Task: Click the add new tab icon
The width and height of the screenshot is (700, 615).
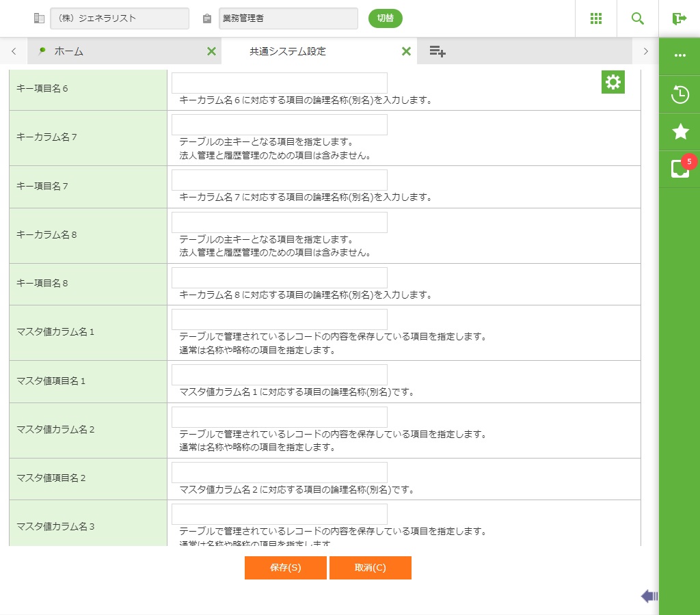Action: coord(437,51)
